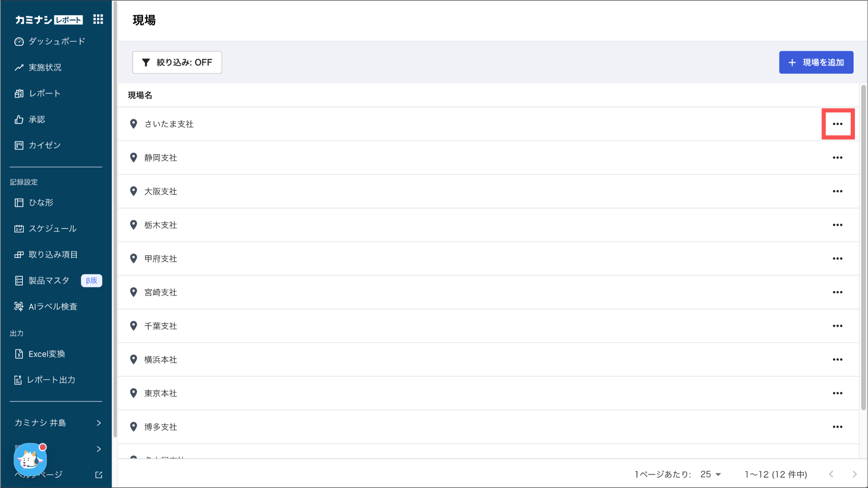Click the ひな形 template icon
Screen dimensions: 868x488
(x=19, y=203)
